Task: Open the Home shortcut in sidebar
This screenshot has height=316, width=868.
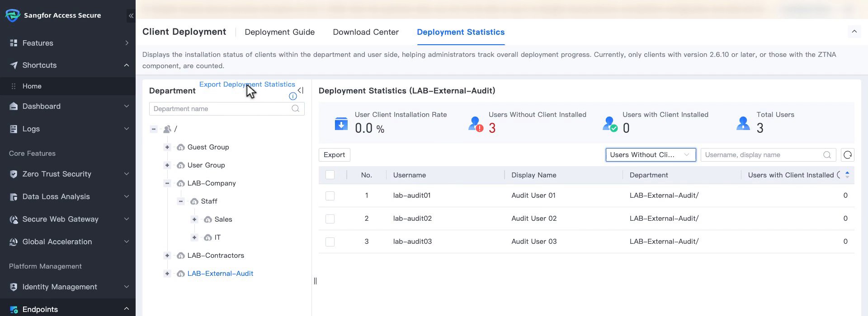Action: (68, 86)
